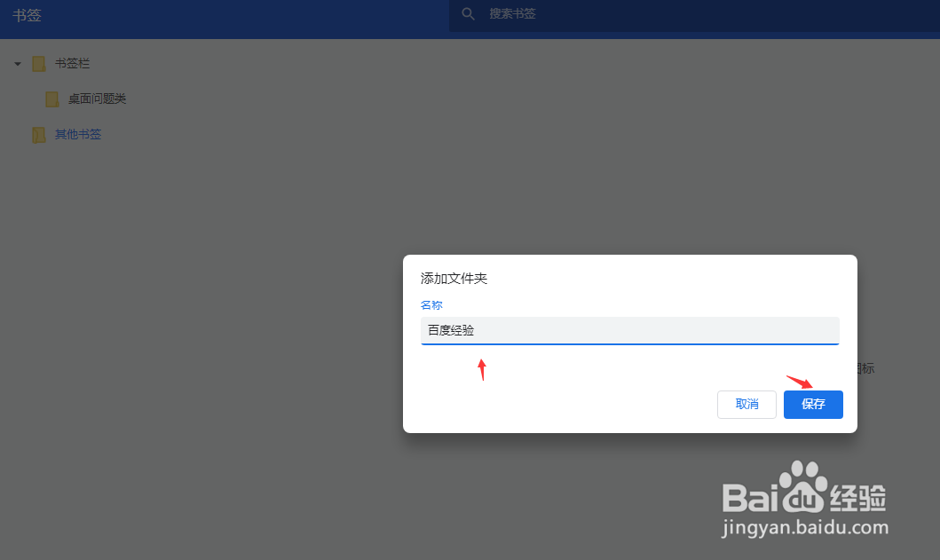Click the search magnifier icon in the toolbar
Viewport: 940px width, 560px height.
point(468,14)
